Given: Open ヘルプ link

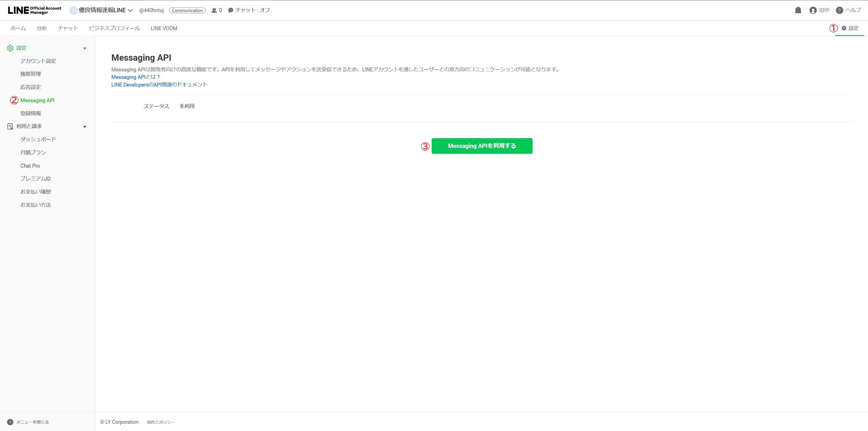Looking at the screenshot, I should pyautogui.click(x=853, y=10).
